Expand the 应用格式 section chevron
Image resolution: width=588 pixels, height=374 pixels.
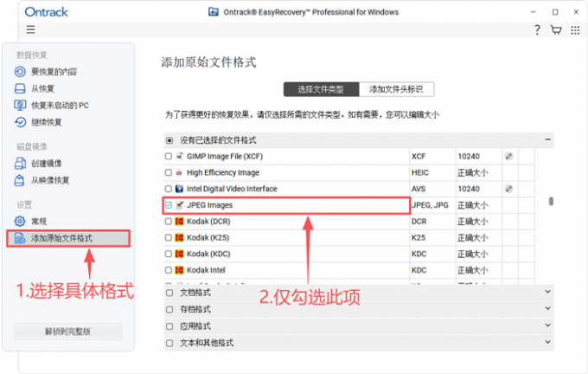pos(547,326)
